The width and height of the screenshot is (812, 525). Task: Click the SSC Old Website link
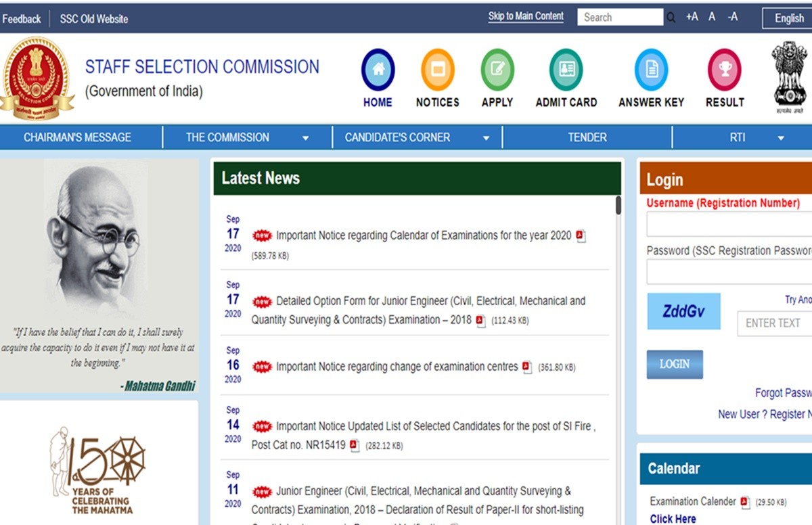(93, 19)
